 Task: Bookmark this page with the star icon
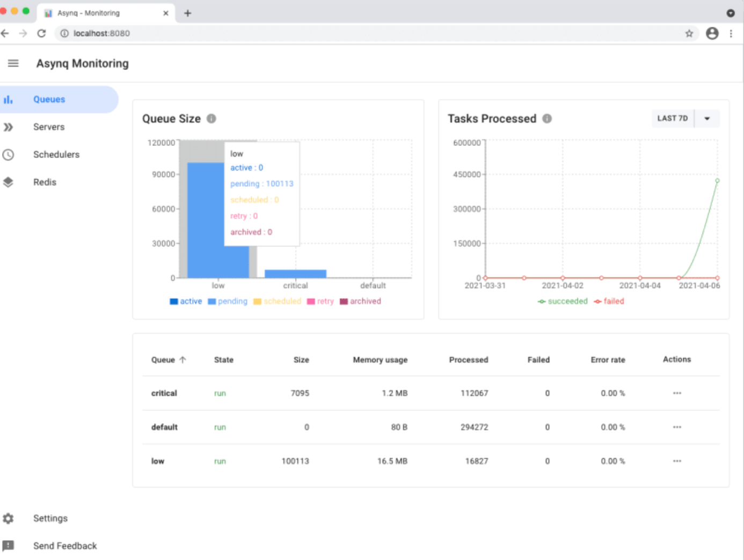click(689, 33)
